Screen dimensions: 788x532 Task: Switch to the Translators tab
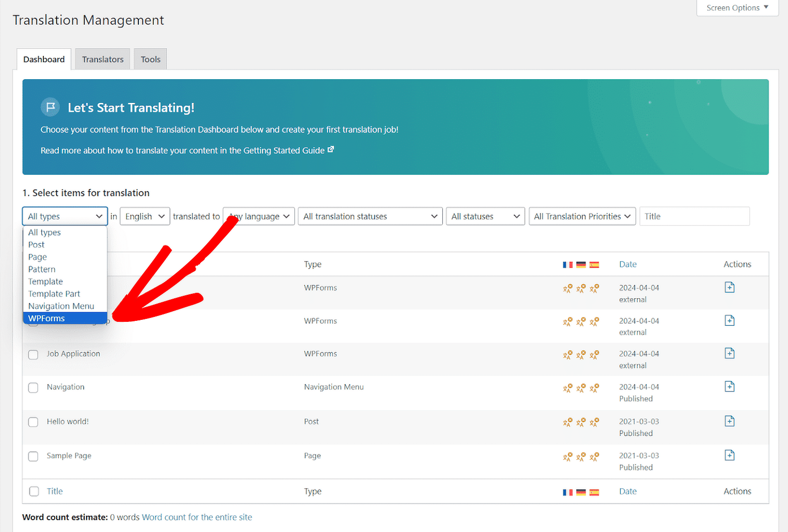coord(102,59)
